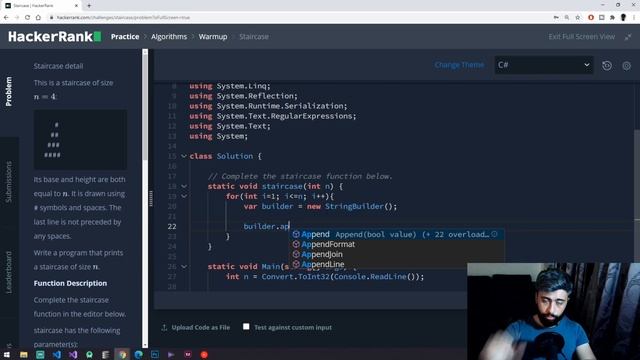The width and height of the screenshot is (640, 360).
Task: Click the saved password key icon
Action: 556,18
